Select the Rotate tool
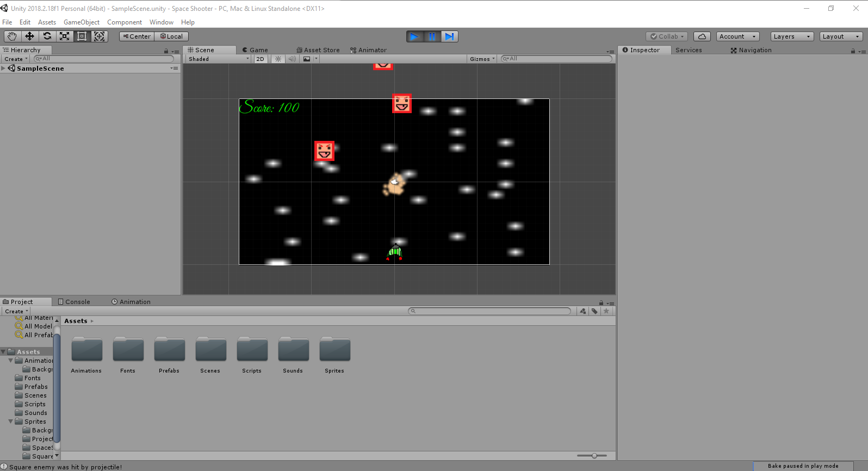The height and width of the screenshot is (471, 868). tap(47, 36)
